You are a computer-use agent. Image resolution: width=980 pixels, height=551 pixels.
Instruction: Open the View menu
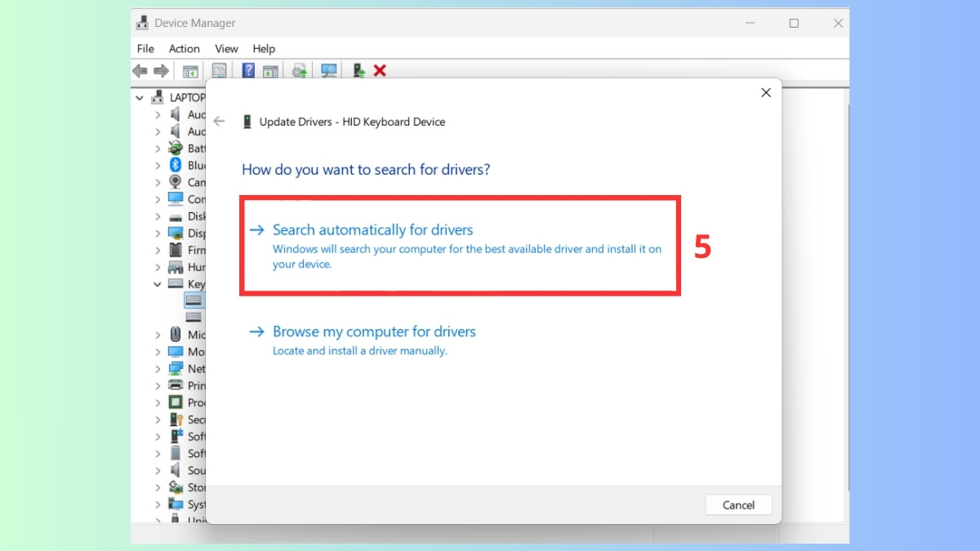[226, 48]
